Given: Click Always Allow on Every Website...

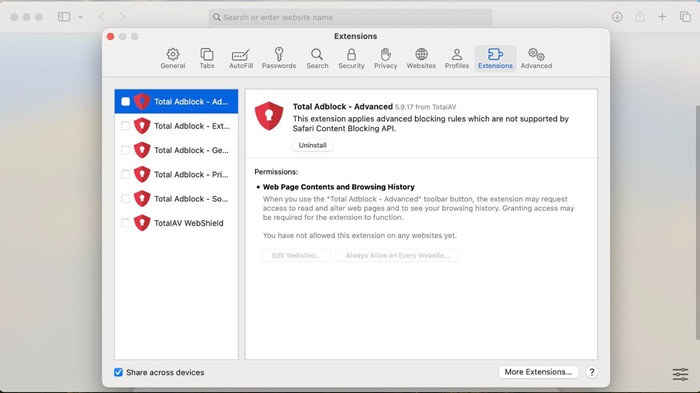Looking at the screenshot, I should click(397, 255).
